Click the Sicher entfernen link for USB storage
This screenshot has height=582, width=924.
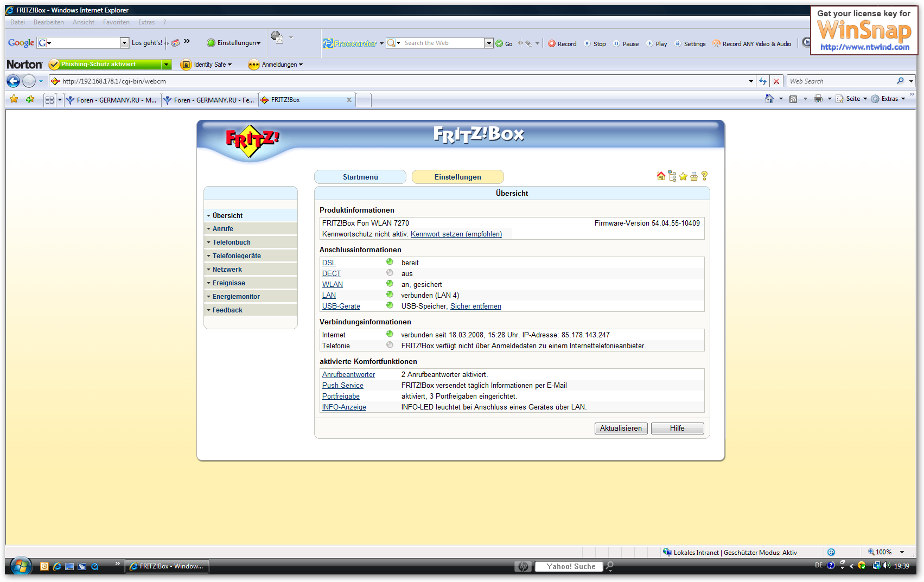tap(475, 306)
